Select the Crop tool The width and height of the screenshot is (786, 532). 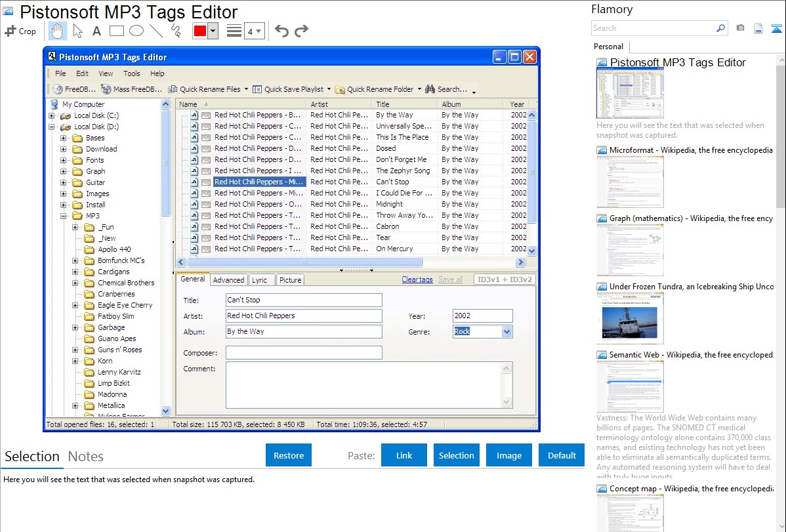(20, 31)
